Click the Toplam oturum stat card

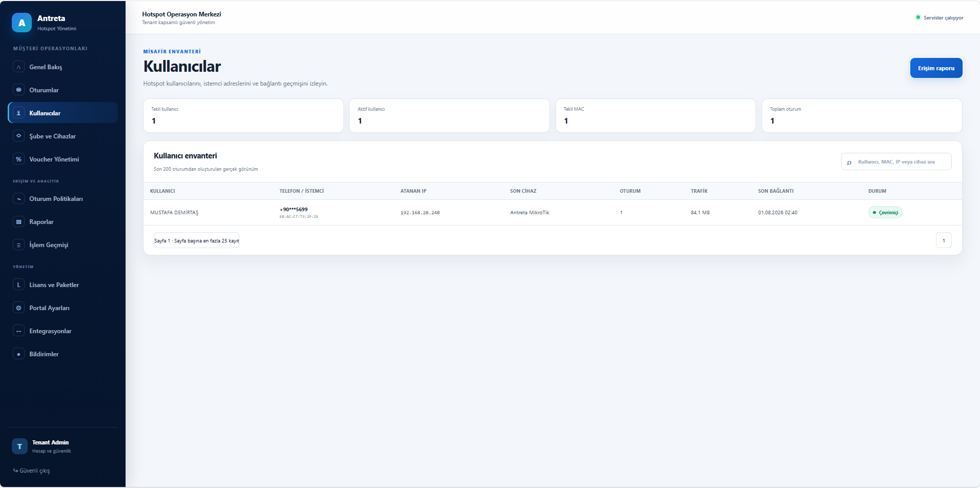pyautogui.click(x=862, y=116)
